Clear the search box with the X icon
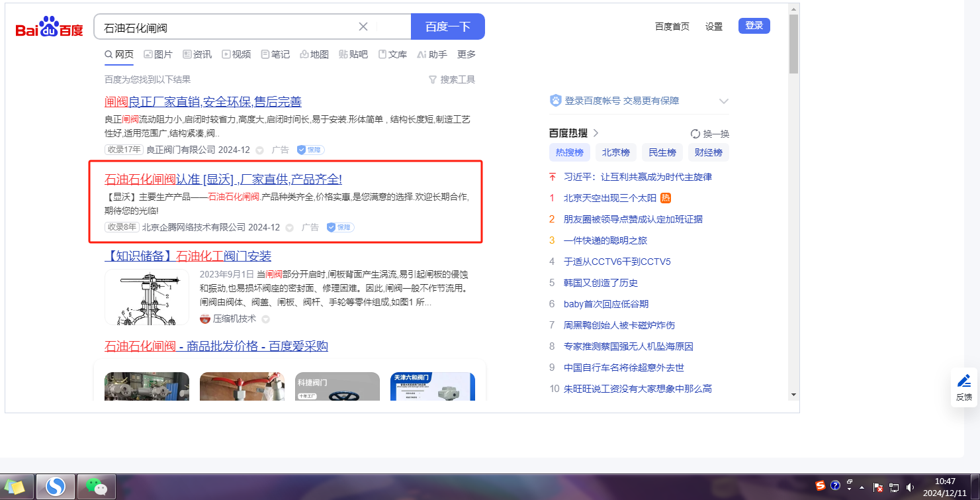 363,26
